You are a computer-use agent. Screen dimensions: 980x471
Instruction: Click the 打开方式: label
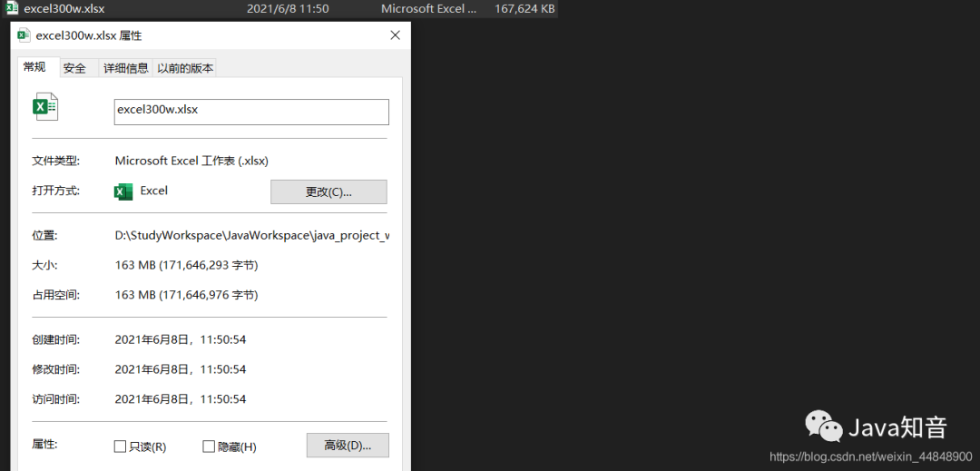pyautogui.click(x=55, y=191)
